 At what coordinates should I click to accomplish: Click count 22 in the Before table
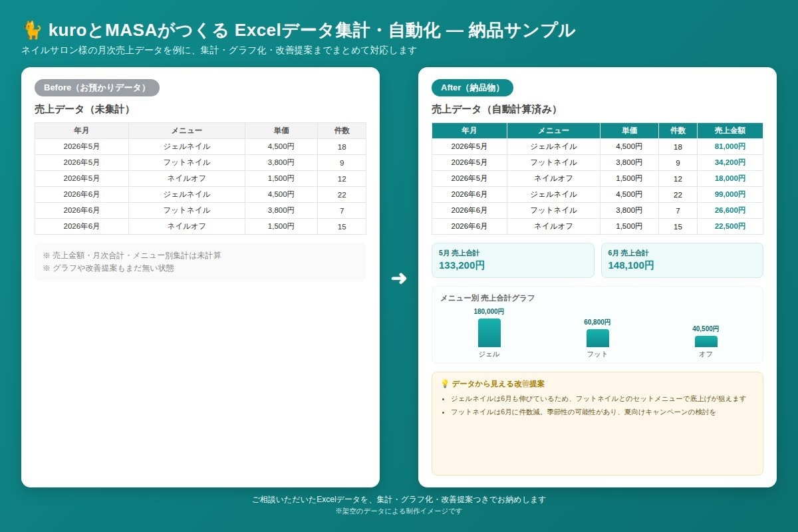click(x=342, y=194)
